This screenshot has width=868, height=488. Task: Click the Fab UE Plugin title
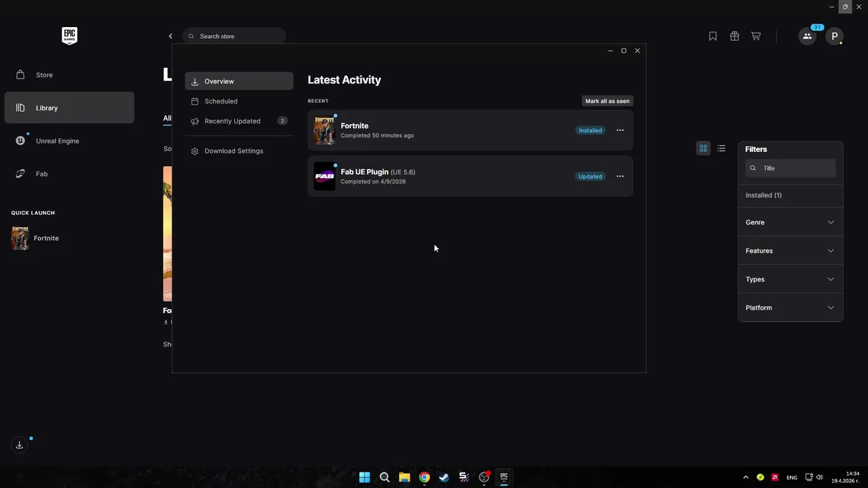[x=364, y=171]
